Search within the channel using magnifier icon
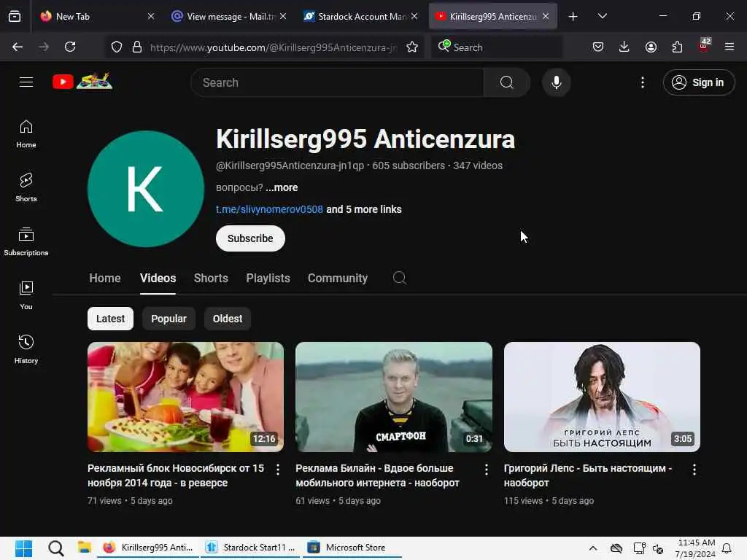The image size is (747, 560). 400,278
